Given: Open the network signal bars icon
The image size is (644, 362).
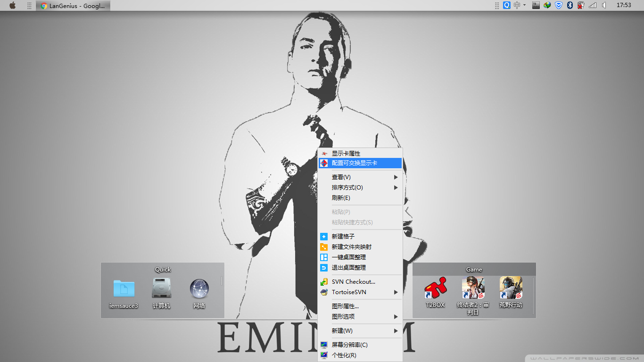Looking at the screenshot, I should point(593,5).
